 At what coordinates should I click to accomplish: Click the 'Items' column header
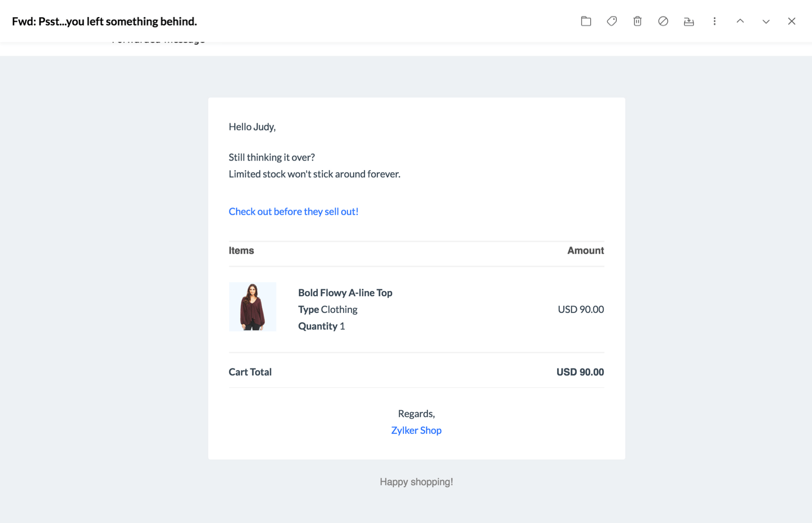click(x=241, y=251)
